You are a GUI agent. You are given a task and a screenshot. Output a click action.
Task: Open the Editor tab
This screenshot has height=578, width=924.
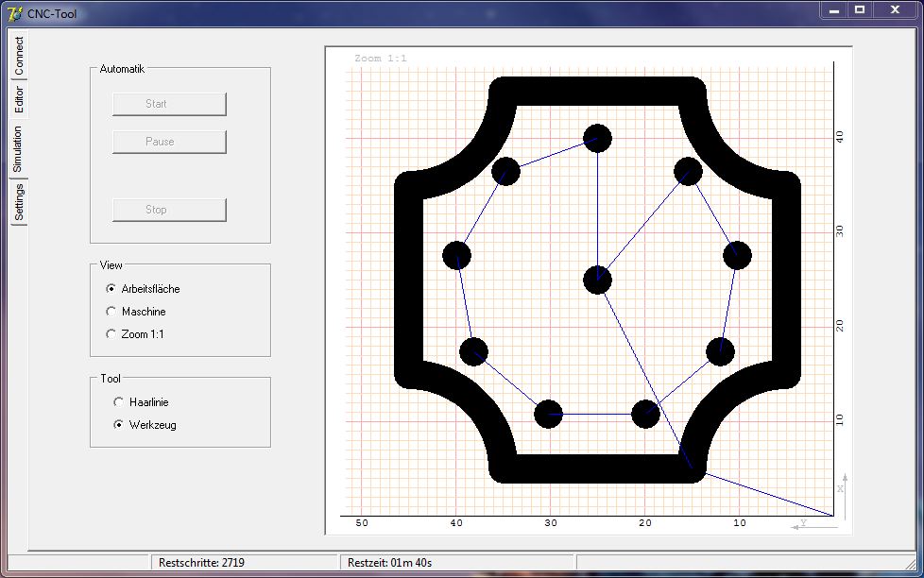(x=18, y=100)
